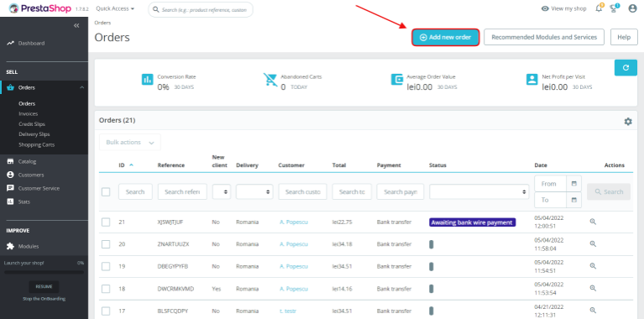Open the From date calendar icon
This screenshot has width=644, height=319.
tap(574, 184)
